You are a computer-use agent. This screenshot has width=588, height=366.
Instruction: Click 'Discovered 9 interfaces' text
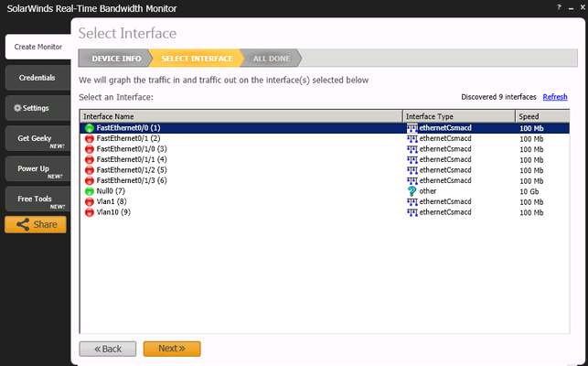coord(498,97)
